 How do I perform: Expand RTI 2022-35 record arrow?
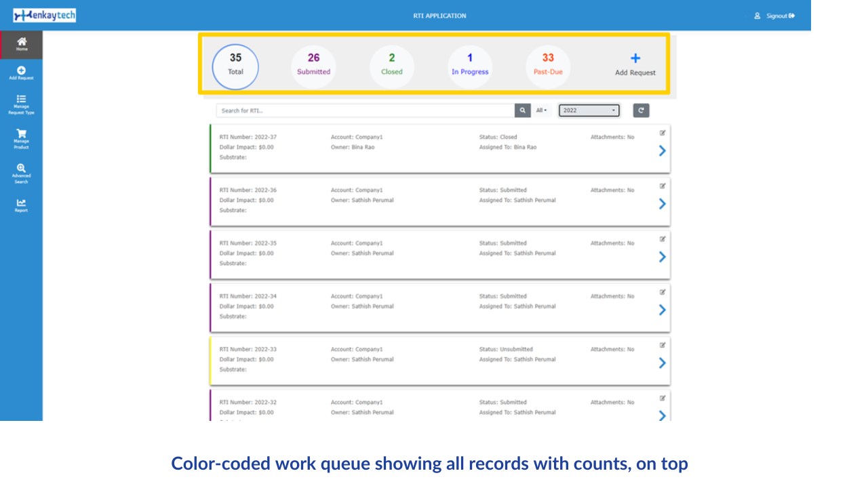(x=663, y=257)
